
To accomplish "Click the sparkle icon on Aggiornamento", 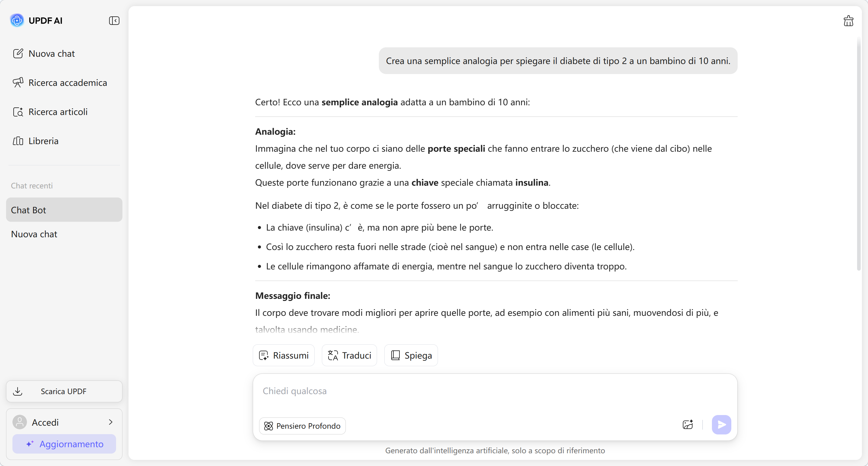I will [x=30, y=444].
